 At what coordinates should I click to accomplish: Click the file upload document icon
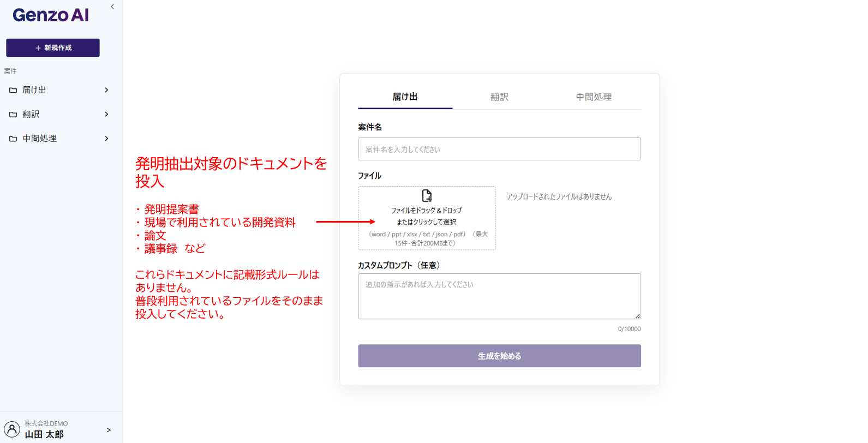click(x=427, y=196)
